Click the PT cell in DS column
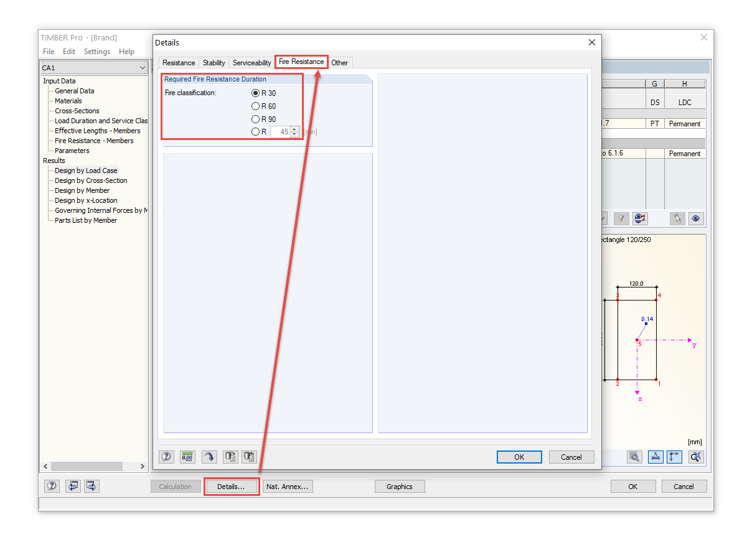The image size is (747, 560). pos(655,124)
